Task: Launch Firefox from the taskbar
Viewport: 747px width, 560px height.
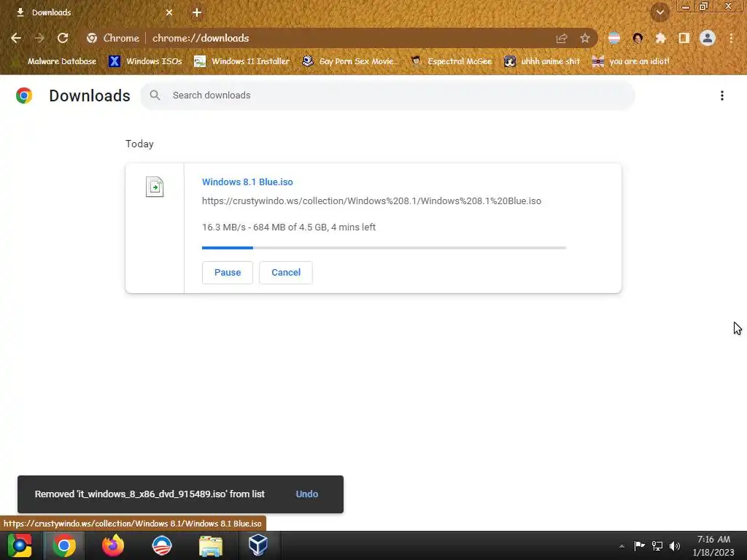Action: (113, 545)
